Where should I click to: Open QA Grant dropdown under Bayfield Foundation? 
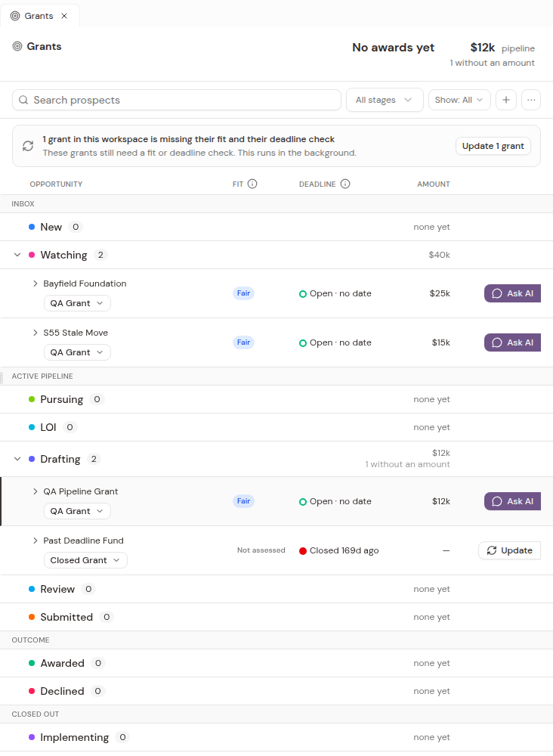77,303
